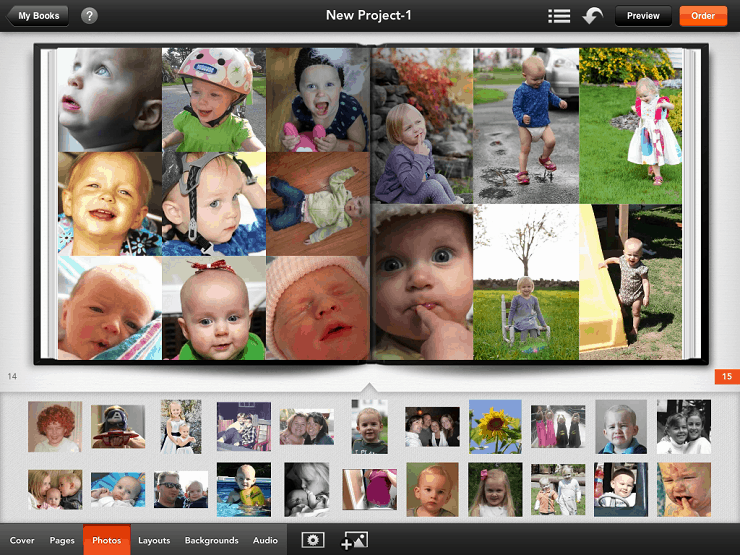Screen dimensions: 740x555
Task: Select the Photos tab
Action: point(107,540)
